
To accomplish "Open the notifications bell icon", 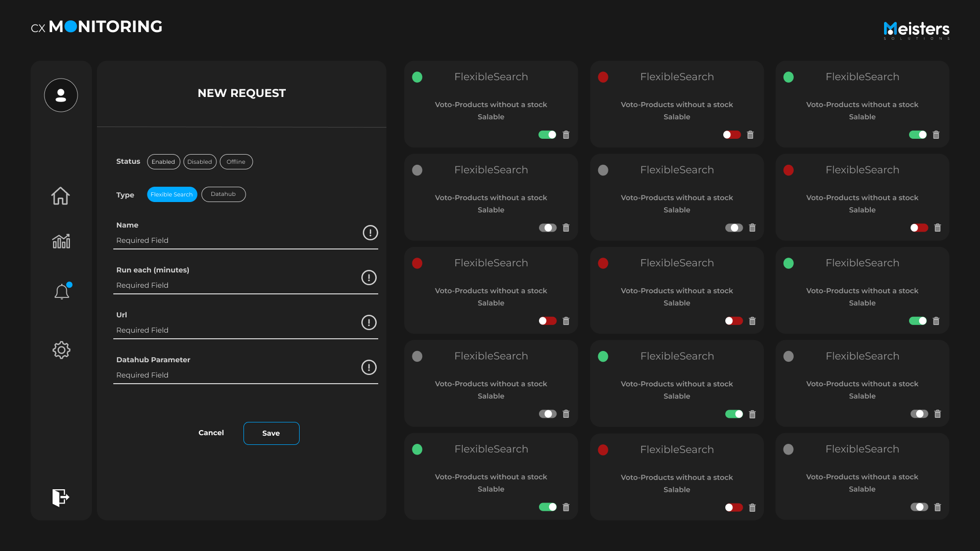I will pos(62,292).
